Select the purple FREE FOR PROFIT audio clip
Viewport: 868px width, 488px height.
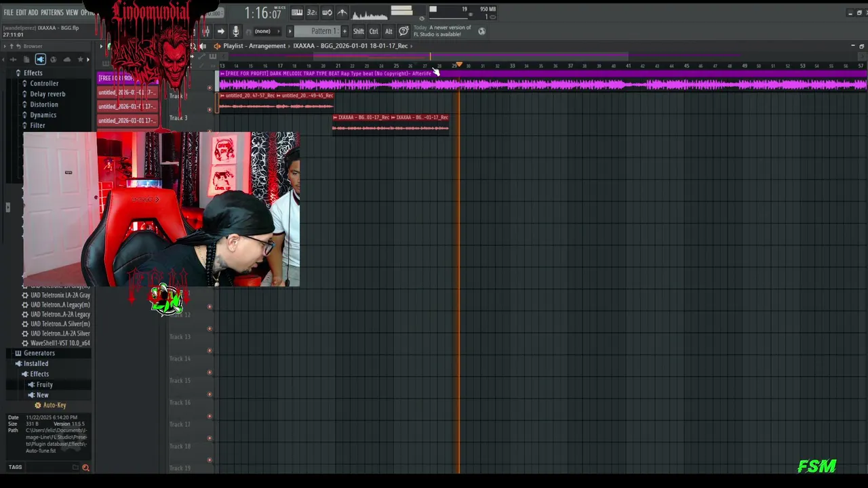click(541, 80)
